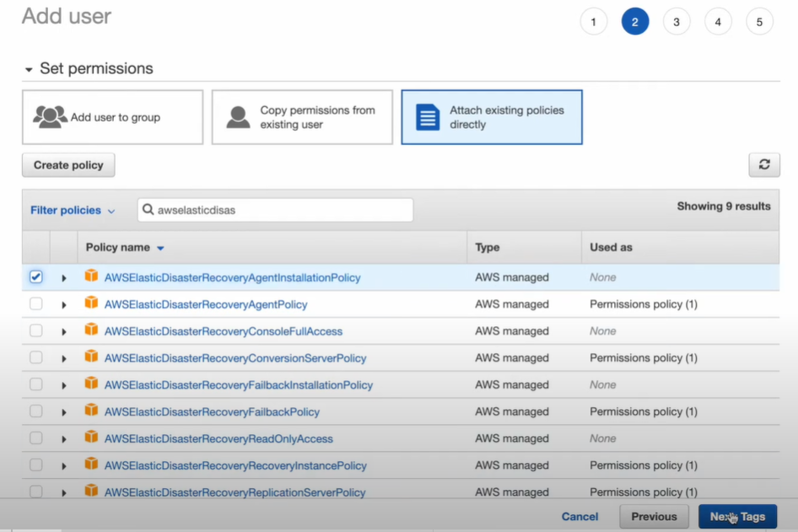
Task: Expand details of AWSElasticDisasterRecoveryAgentPolicy row
Action: tap(63, 305)
